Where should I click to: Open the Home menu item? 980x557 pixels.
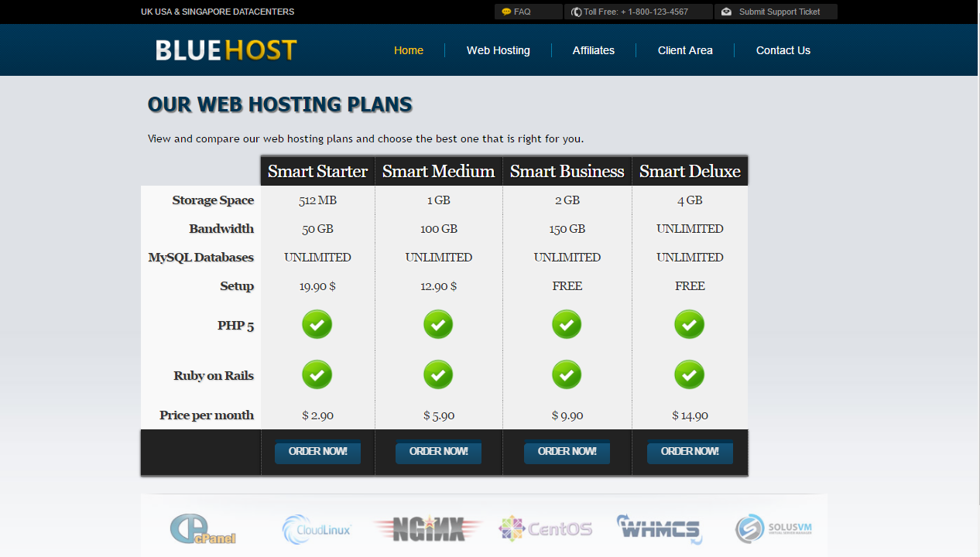(x=409, y=50)
